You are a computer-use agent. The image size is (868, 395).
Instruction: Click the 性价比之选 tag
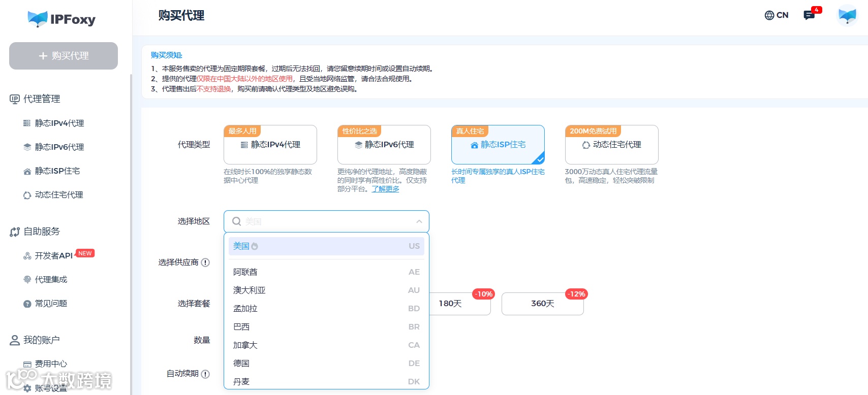pyautogui.click(x=360, y=131)
